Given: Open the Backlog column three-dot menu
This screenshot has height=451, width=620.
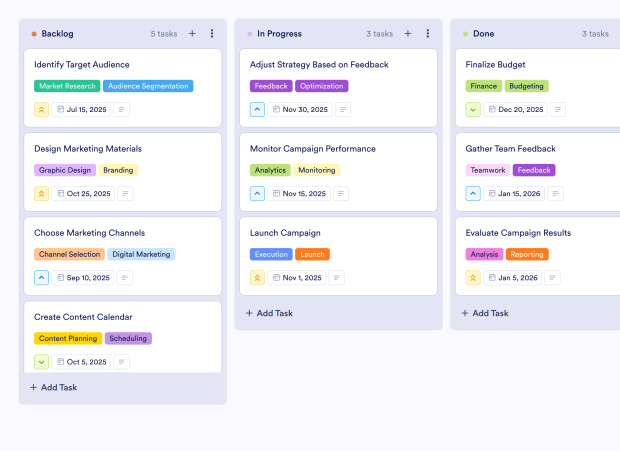Looking at the screenshot, I should 212,34.
